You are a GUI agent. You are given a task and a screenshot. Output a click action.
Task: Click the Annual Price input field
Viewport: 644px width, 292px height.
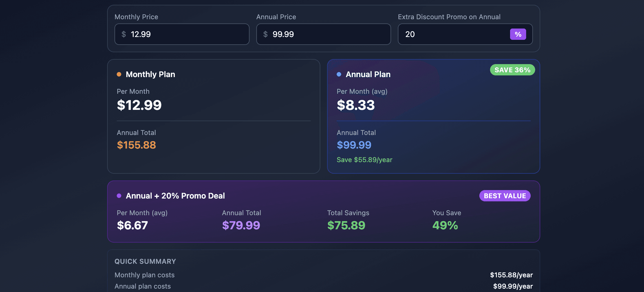tap(323, 34)
